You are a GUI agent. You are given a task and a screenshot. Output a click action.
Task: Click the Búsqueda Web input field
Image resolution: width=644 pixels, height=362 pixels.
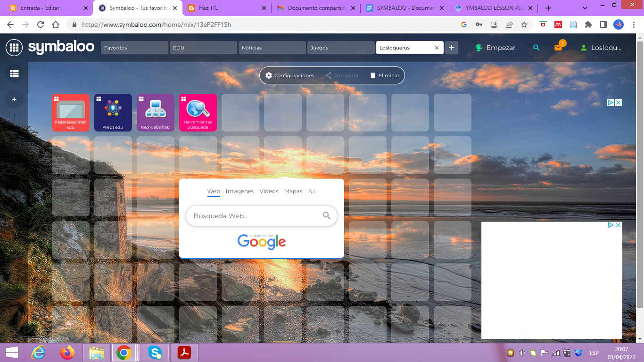click(262, 216)
